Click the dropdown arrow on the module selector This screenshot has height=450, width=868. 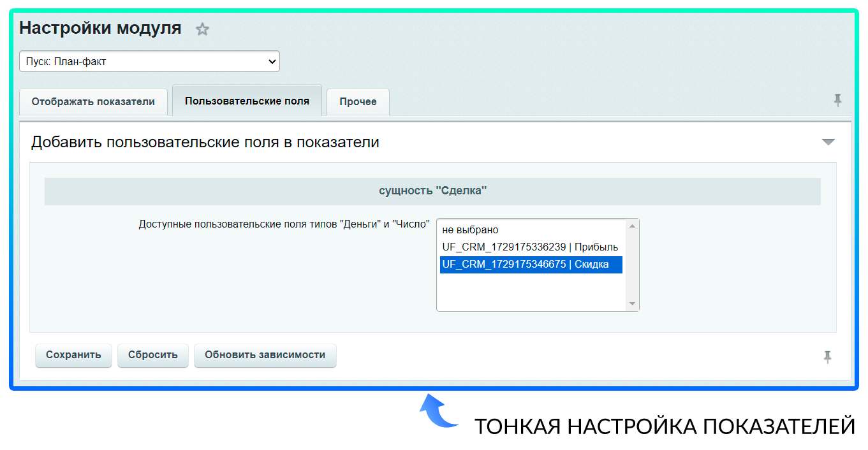click(x=273, y=61)
